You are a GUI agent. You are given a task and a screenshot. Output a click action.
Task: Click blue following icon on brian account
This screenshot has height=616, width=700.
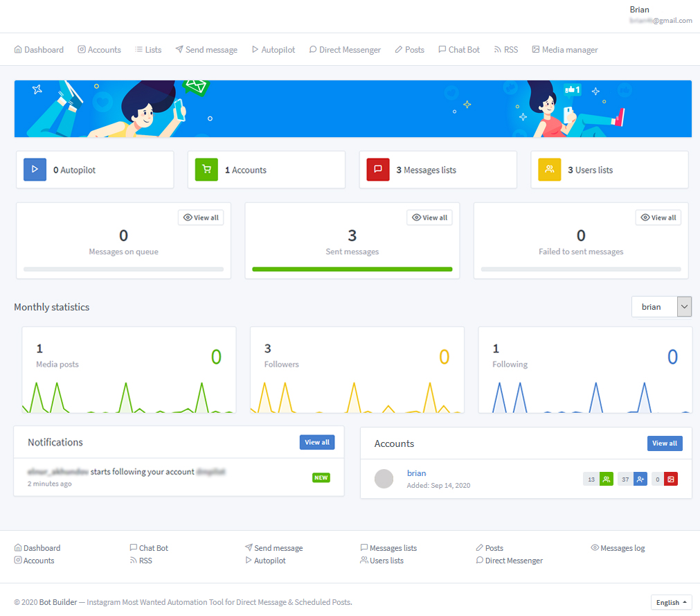pyautogui.click(x=640, y=479)
